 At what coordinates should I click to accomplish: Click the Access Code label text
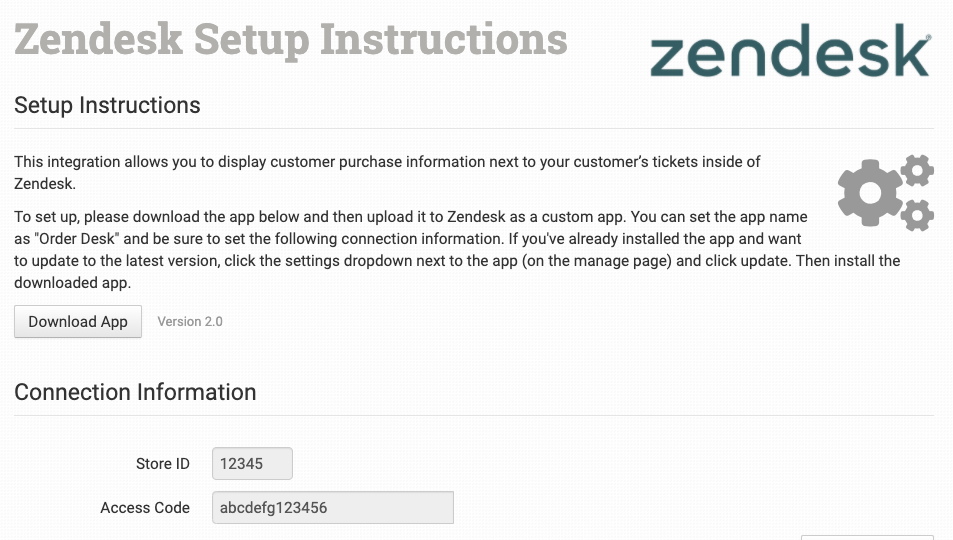[145, 508]
